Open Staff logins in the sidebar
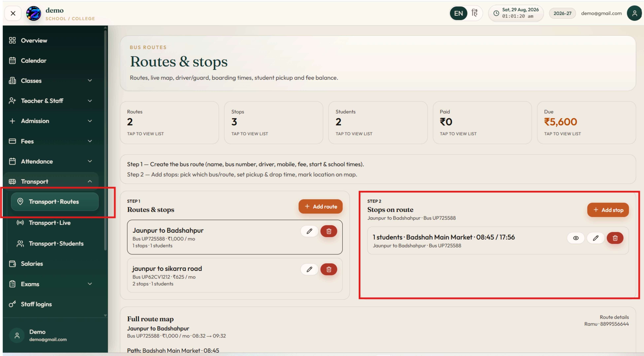 51,304
